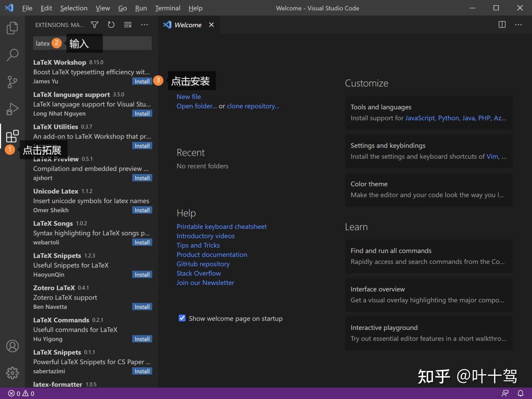Open the Source Control view
The height and width of the screenshot is (399, 532).
[x=12, y=82]
